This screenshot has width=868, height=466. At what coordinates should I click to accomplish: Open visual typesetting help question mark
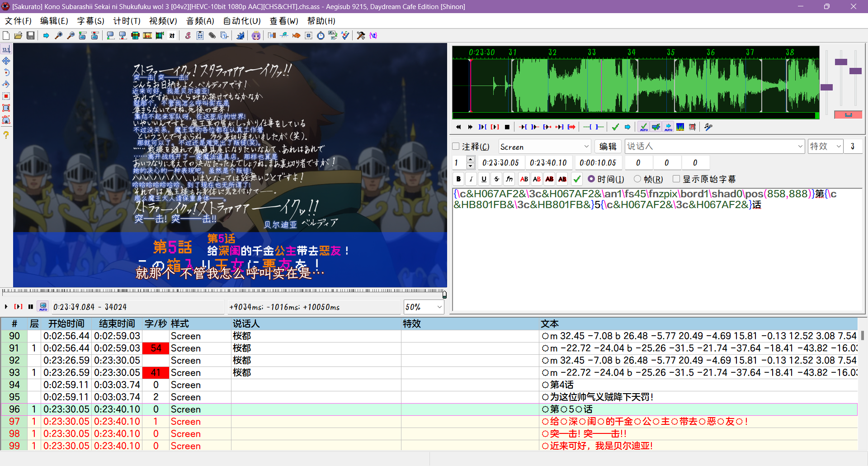pos(6,134)
